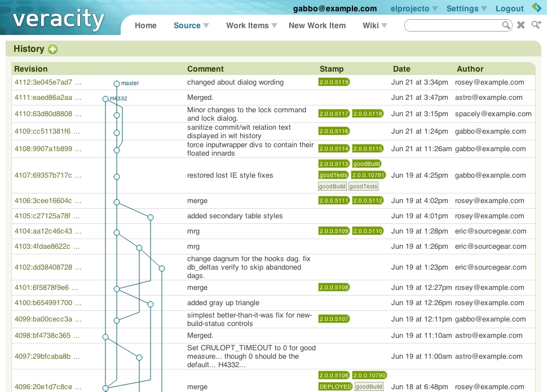Click the magnifier icon inside the search box
The image size is (547, 392).
[506, 25]
